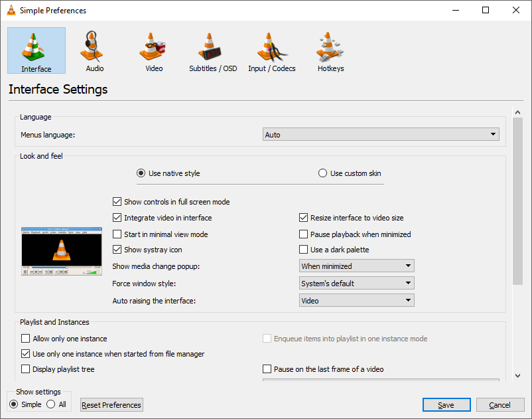Switch to Video preferences icon

(154, 50)
